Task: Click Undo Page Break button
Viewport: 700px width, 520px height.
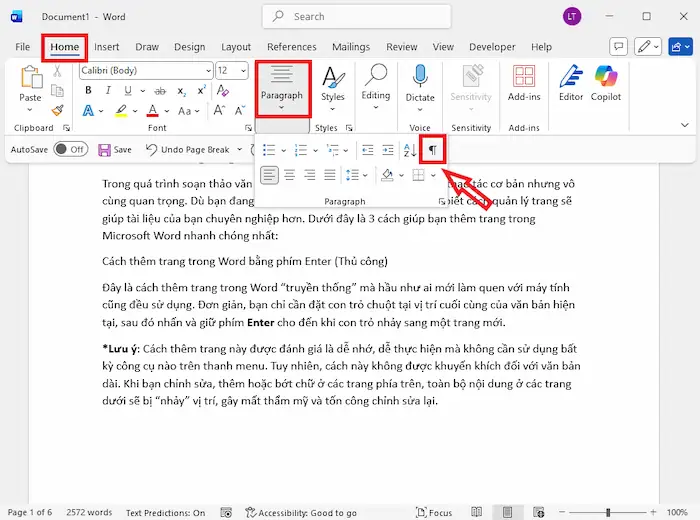Action: [x=188, y=149]
